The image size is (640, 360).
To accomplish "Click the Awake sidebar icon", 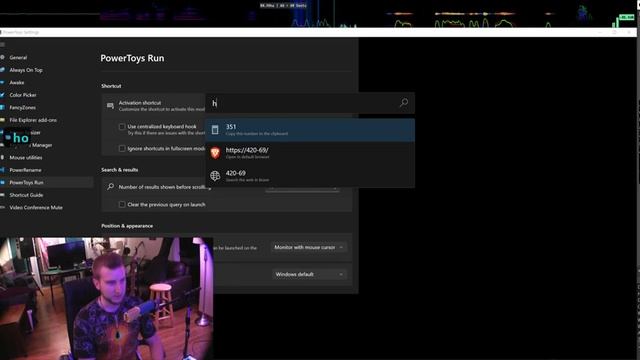I will click(2, 82).
